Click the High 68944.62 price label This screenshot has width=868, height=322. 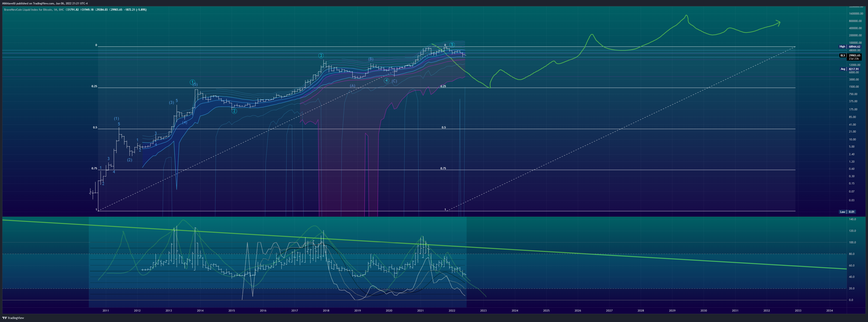click(850, 46)
